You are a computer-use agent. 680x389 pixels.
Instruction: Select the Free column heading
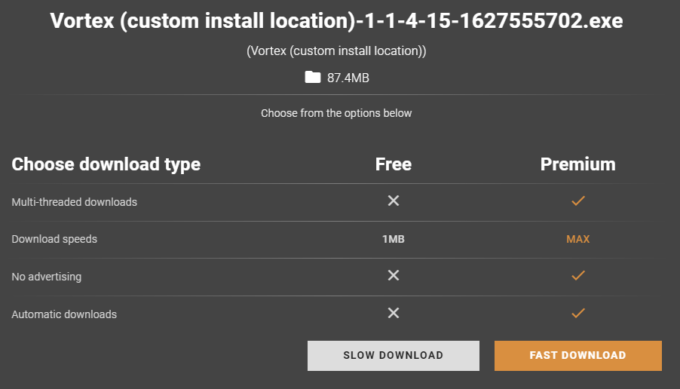click(393, 164)
